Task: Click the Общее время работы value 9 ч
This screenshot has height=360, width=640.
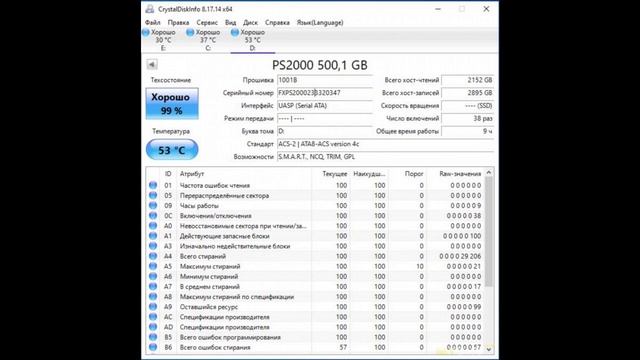Action: click(x=467, y=131)
